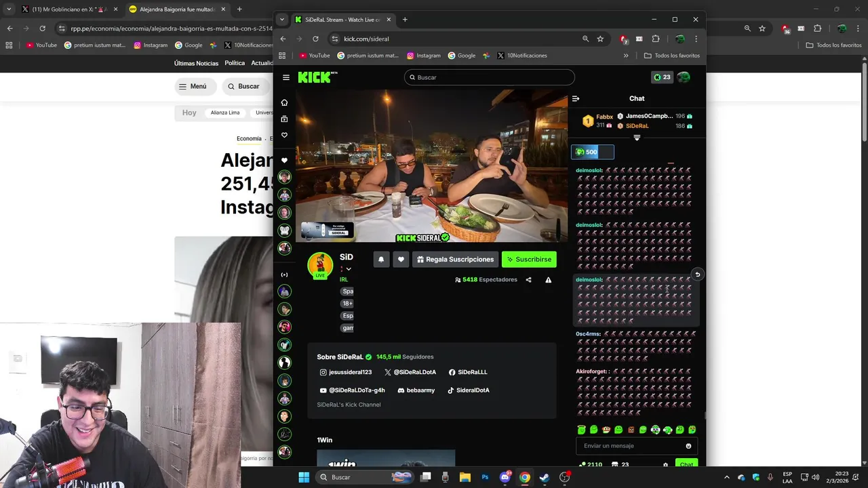Open Últimas Noticias on RPP page
The height and width of the screenshot is (488, 868).
(x=196, y=63)
